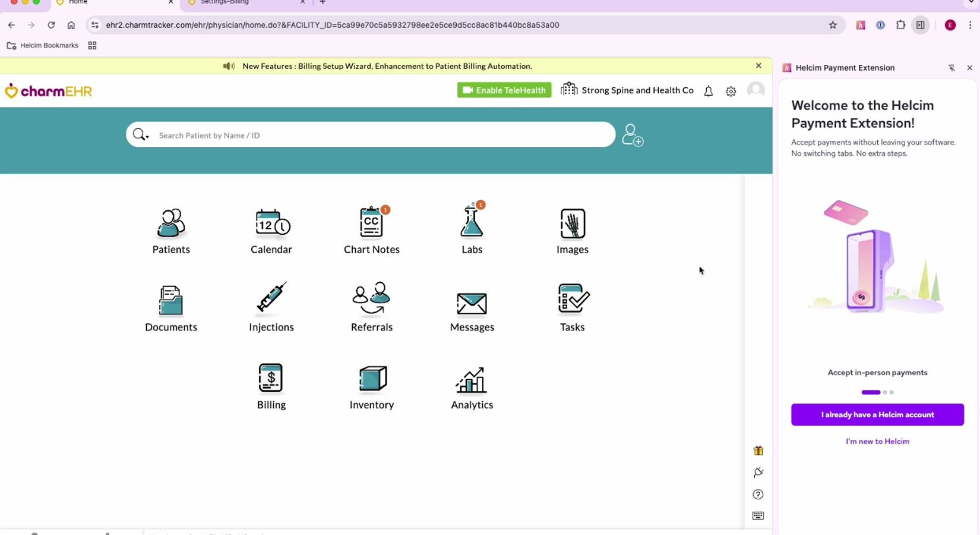Open the Calendar module
The height and width of the screenshot is (535, 980).
coord(271,224)
